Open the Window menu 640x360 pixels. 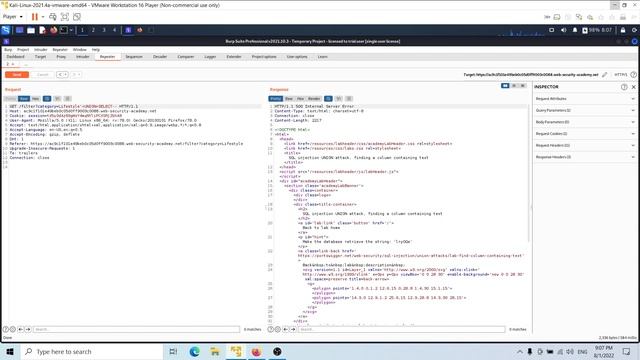pos(79,49)
